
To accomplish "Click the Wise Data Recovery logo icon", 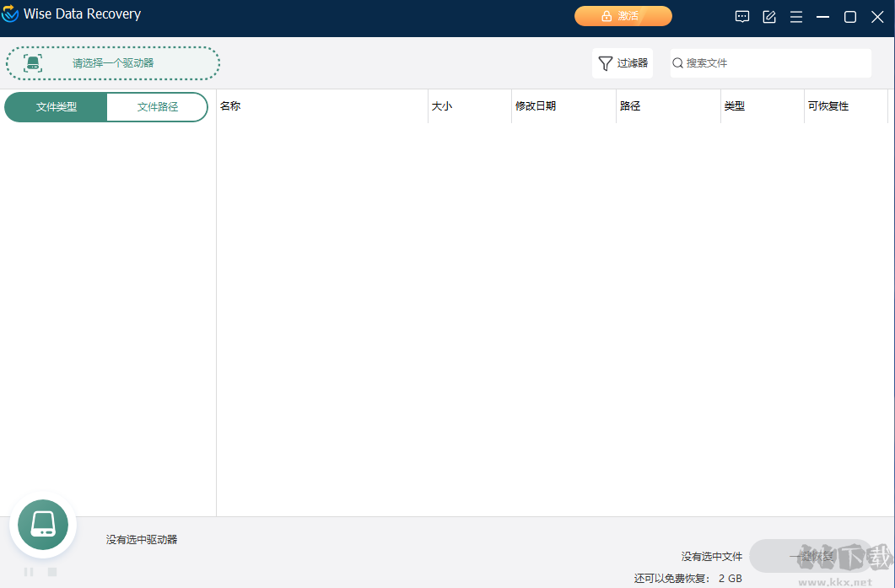I will (x=11, y=13).
